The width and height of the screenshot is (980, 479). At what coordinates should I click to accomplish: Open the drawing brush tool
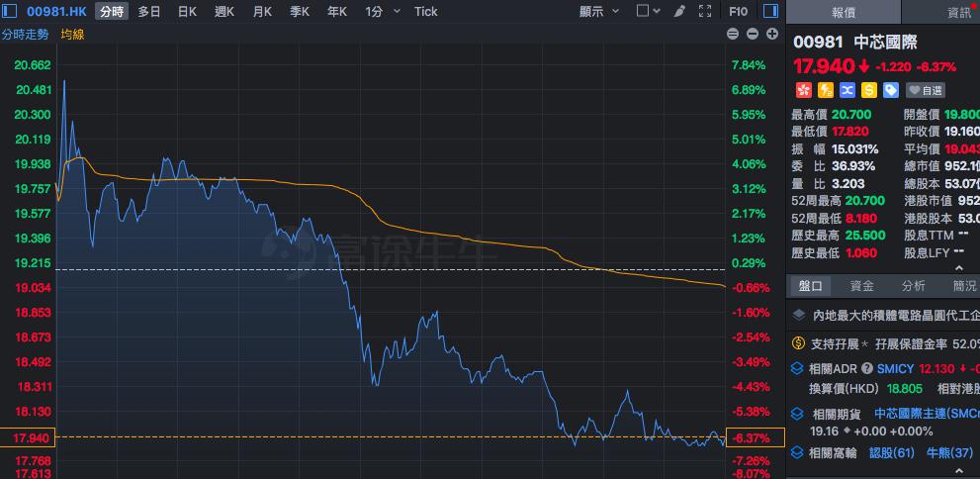[x=680, y=11]
